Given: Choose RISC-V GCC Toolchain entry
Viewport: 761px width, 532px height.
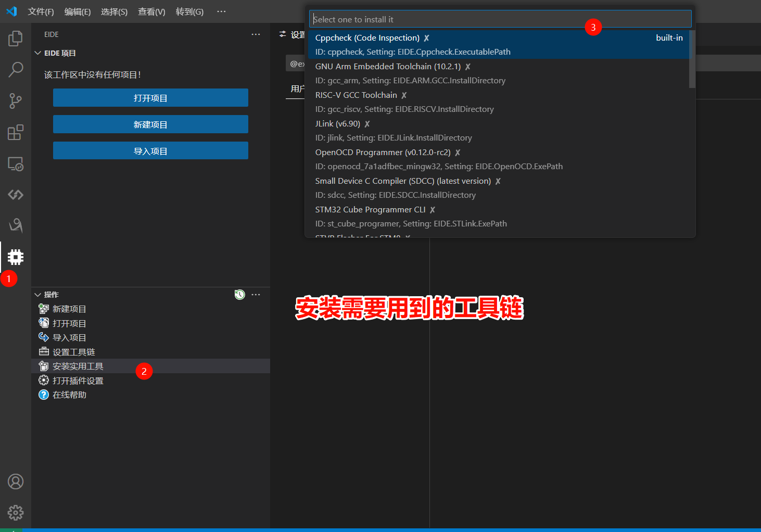Looking at the screenshot, I should coord(498,102).
